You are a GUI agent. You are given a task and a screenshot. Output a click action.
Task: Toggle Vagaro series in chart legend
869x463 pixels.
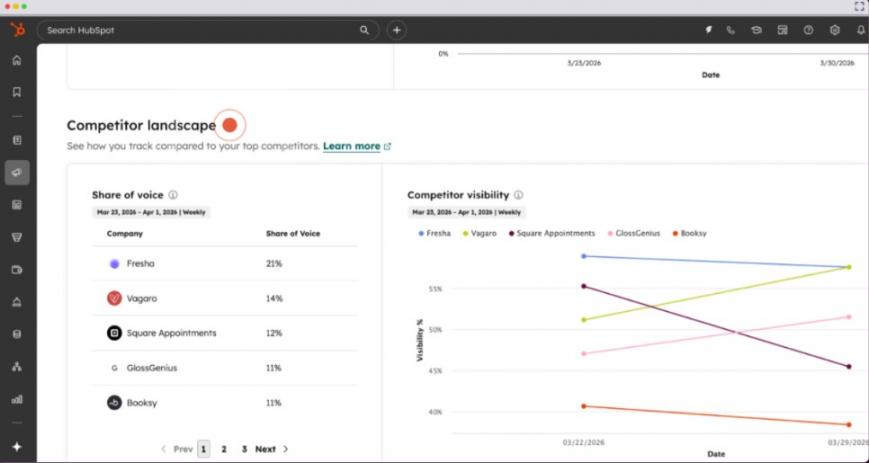[480, 233]
